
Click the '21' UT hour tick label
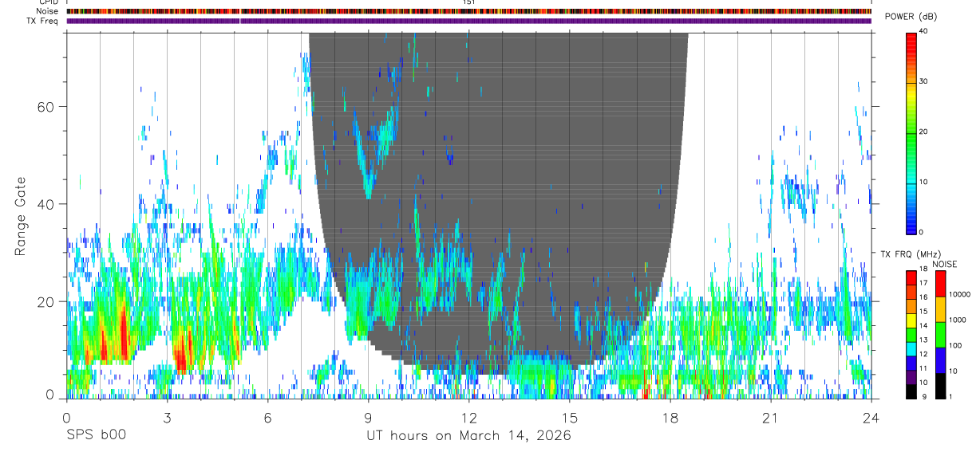click(x=770, y=417)
